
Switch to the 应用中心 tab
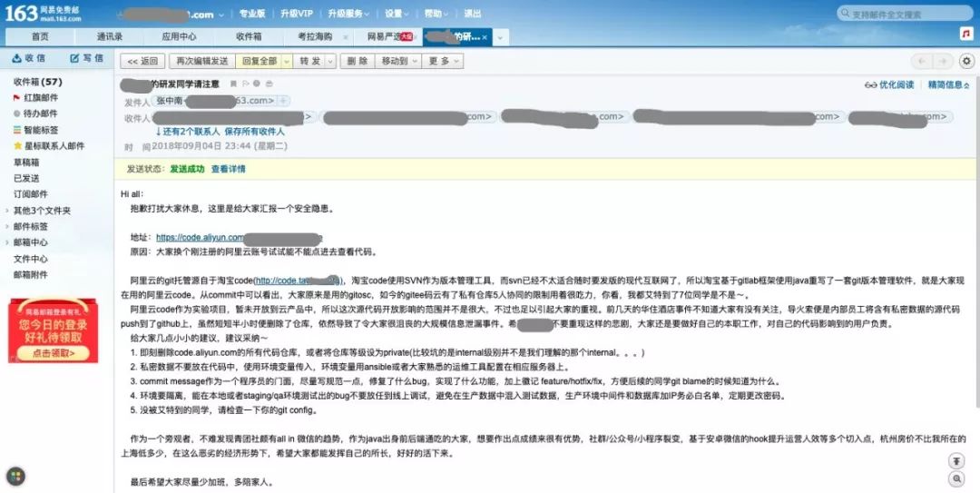coord(180,37)
